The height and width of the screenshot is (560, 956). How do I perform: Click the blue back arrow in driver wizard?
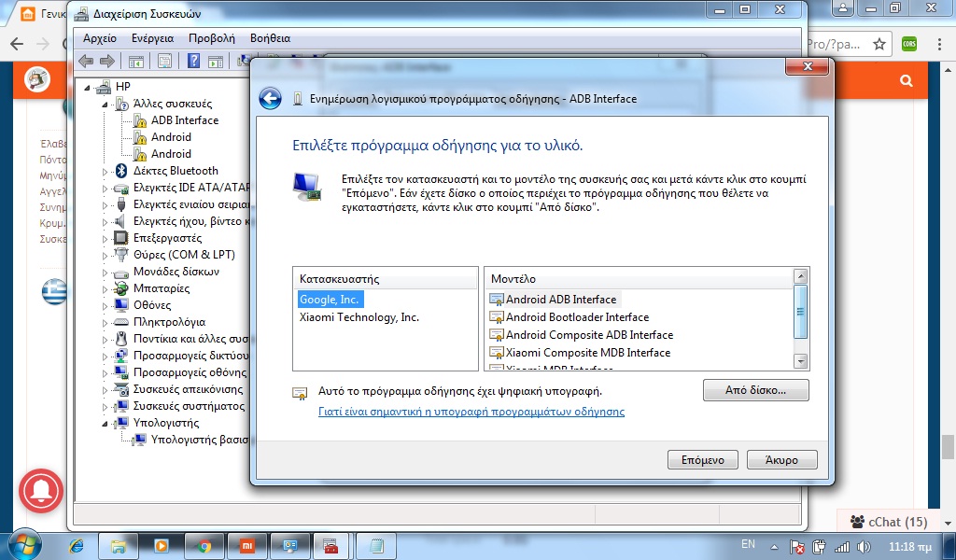[x=271, y=99]
